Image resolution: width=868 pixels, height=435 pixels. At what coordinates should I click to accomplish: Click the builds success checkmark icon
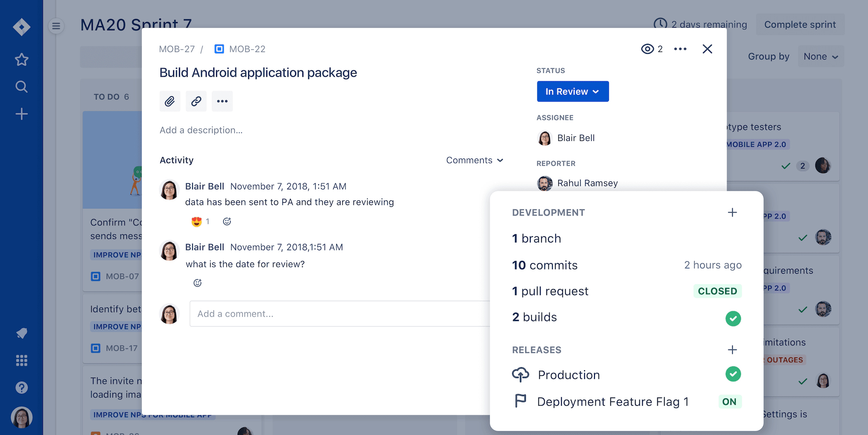pyautogui.click(x=733, y=318)
